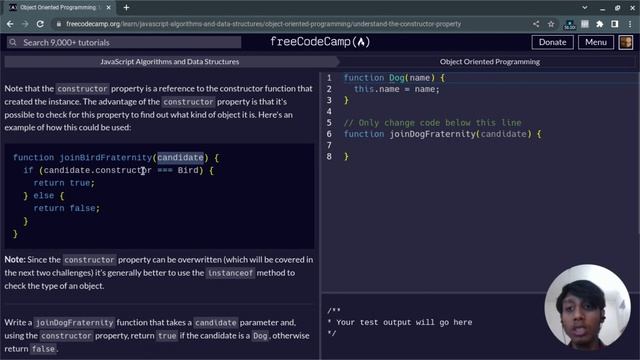Go back to the previous page

10,24
